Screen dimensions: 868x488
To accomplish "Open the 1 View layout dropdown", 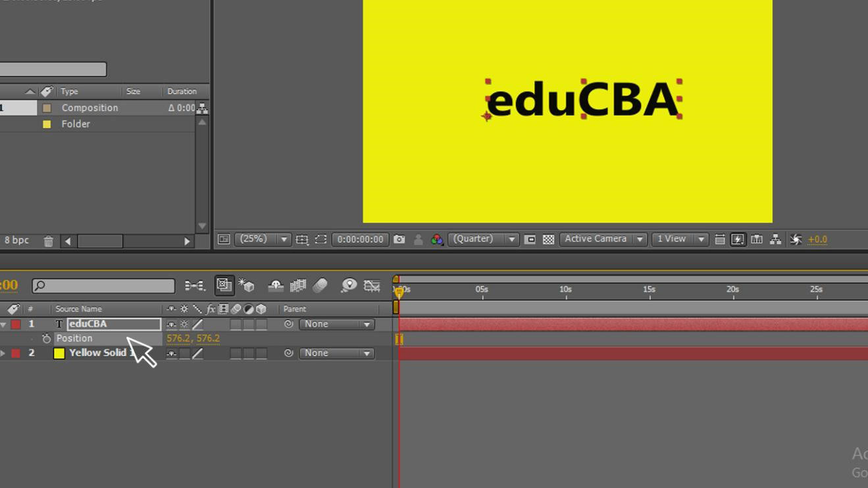I will coord(679,239).
